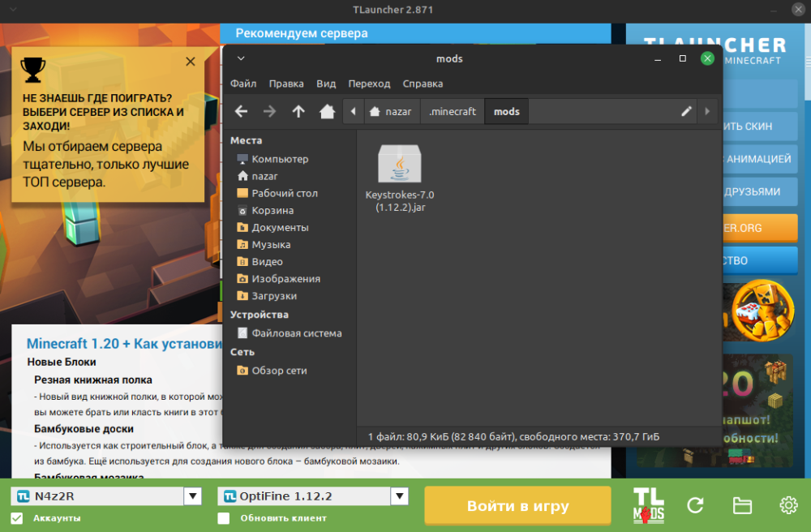Maximize the mods window
Viewport: 811px width, 532px height.
point(682,58)
